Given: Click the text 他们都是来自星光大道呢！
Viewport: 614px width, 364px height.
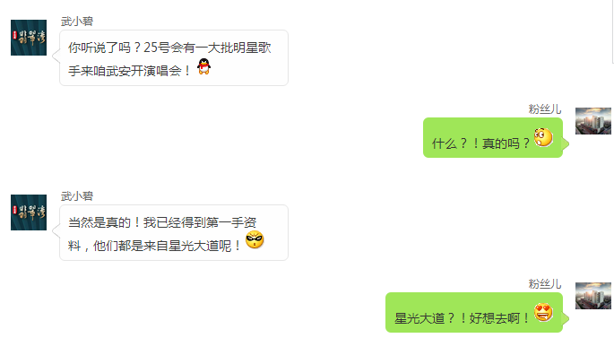Looking at the screenshot, I should pos(168,246).
